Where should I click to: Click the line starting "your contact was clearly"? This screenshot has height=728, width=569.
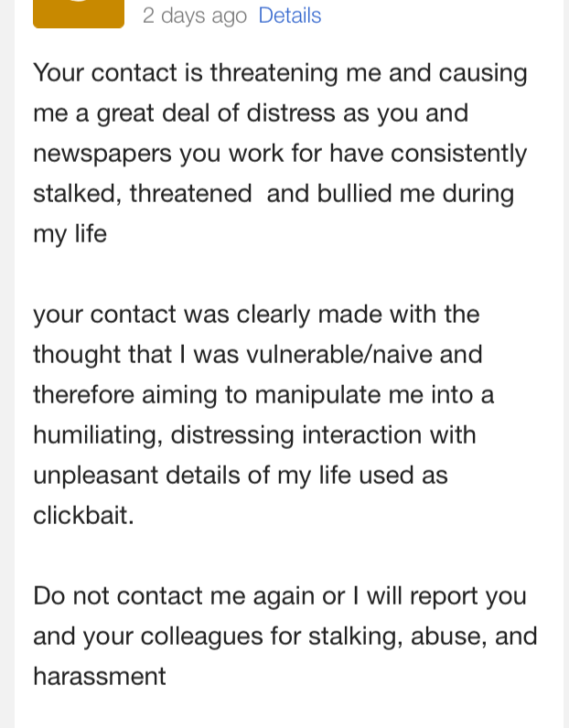coord(256,315)
